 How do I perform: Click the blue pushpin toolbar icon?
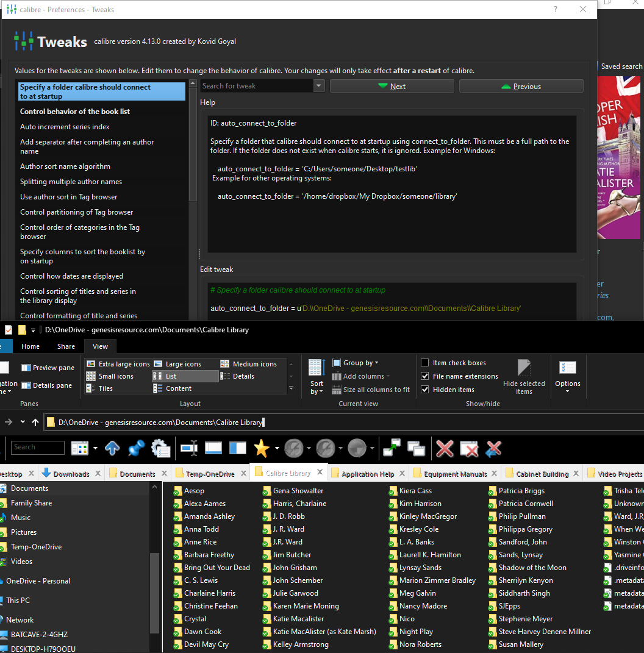pyautogui.click(x=136, y=448)
